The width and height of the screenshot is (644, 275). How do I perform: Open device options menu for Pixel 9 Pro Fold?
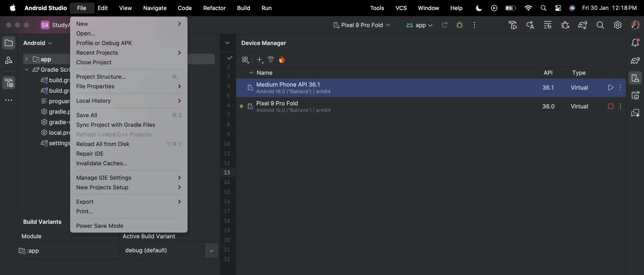tap(620, 107)
